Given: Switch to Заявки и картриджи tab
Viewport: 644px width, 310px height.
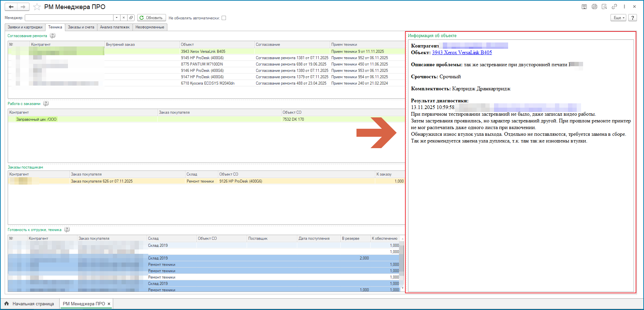Looking at the screenshot, I should [x=25, y=27].
